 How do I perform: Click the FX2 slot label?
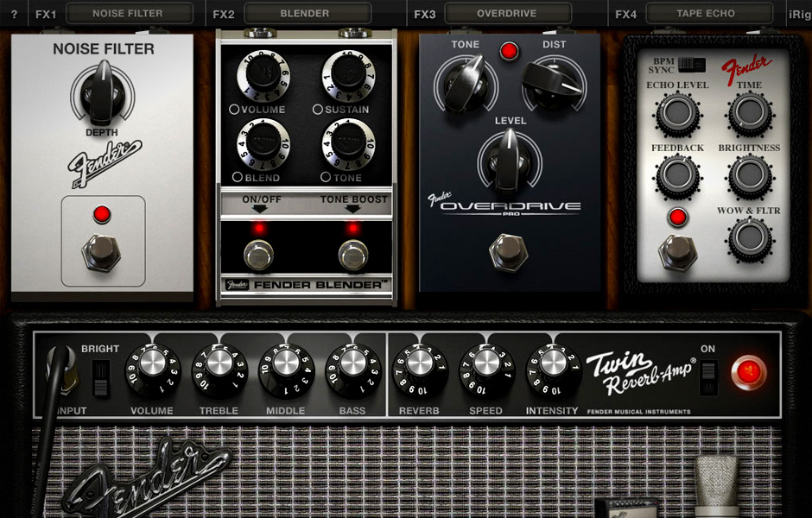click(224, 14)
